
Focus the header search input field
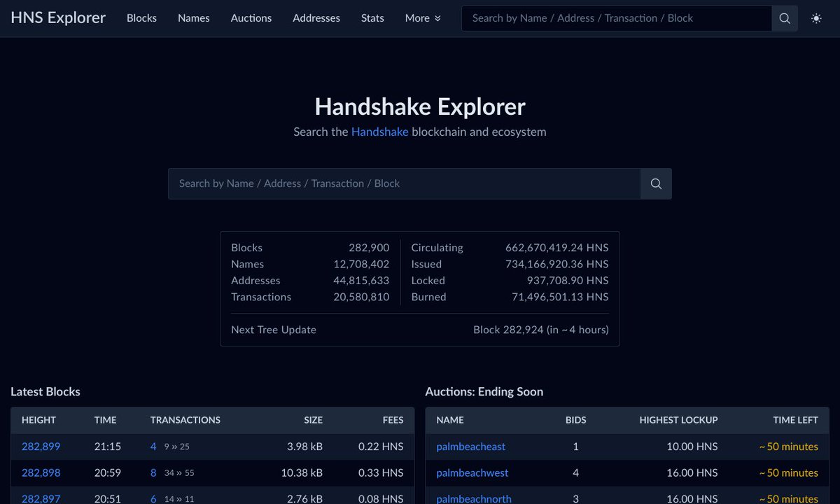tap(617, 18)
